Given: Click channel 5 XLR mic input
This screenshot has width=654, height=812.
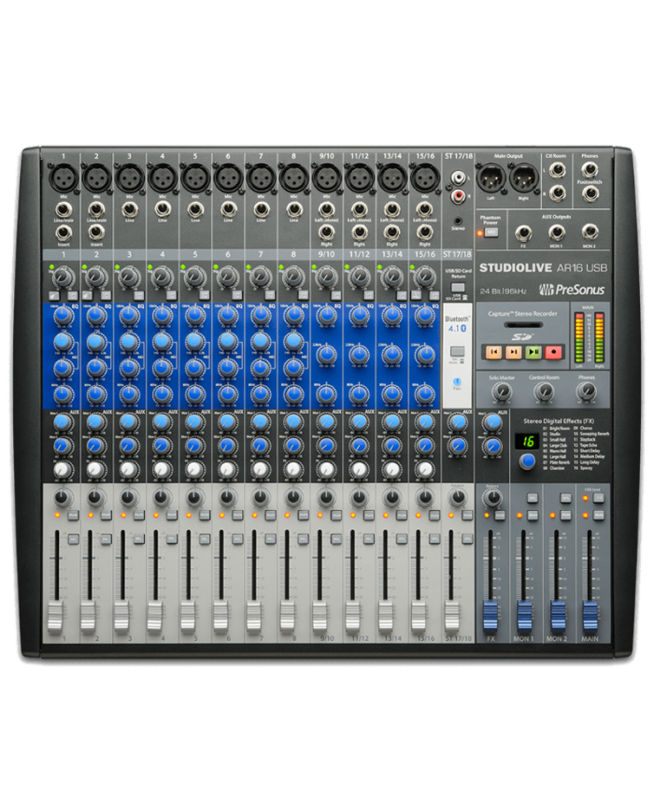Looking at the screenshot, I should [x=194, y=178].
